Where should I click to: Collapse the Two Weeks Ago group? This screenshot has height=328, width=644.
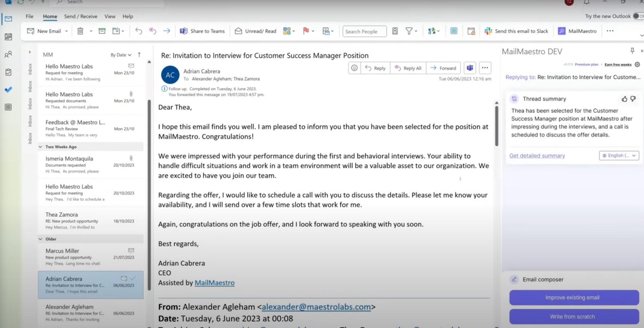coord(40,147)
